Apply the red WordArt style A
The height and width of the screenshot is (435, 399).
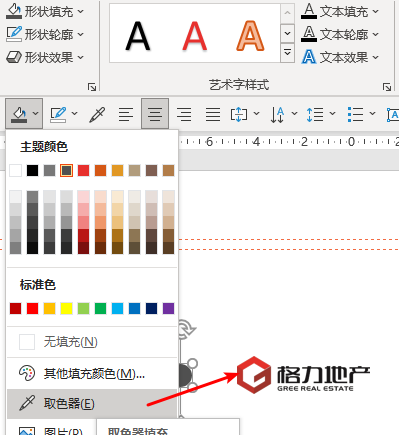(x=195, y=36)
